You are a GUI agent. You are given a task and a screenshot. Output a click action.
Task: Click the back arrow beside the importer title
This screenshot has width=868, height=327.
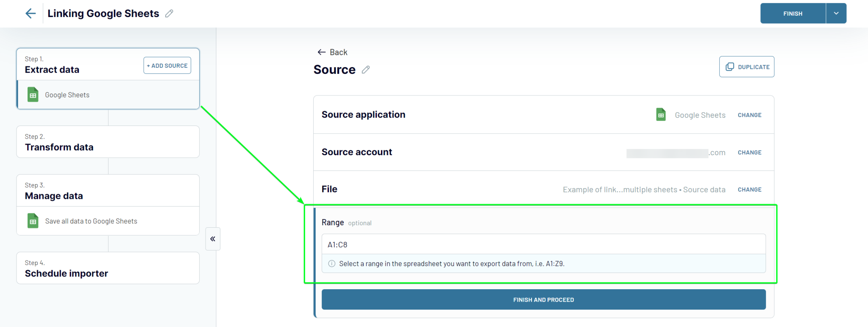31,14
